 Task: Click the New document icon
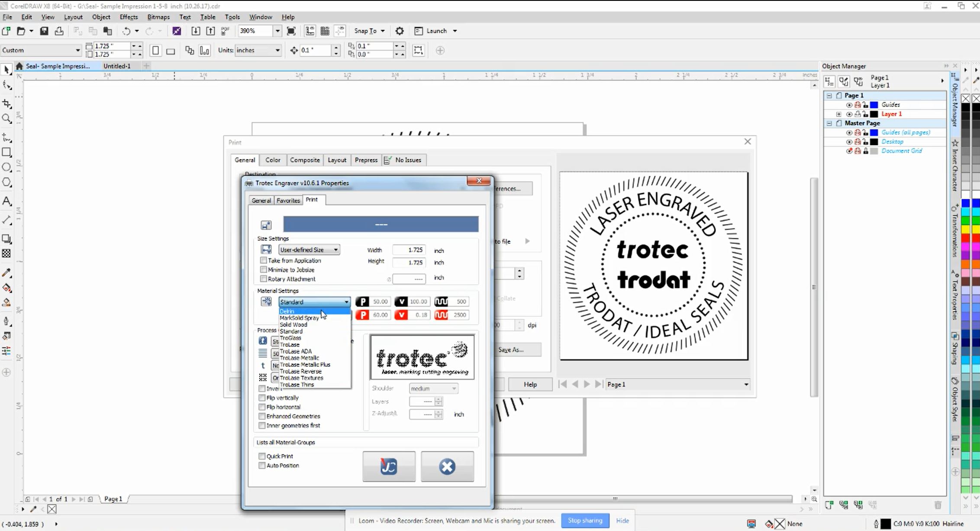(6, 31)
